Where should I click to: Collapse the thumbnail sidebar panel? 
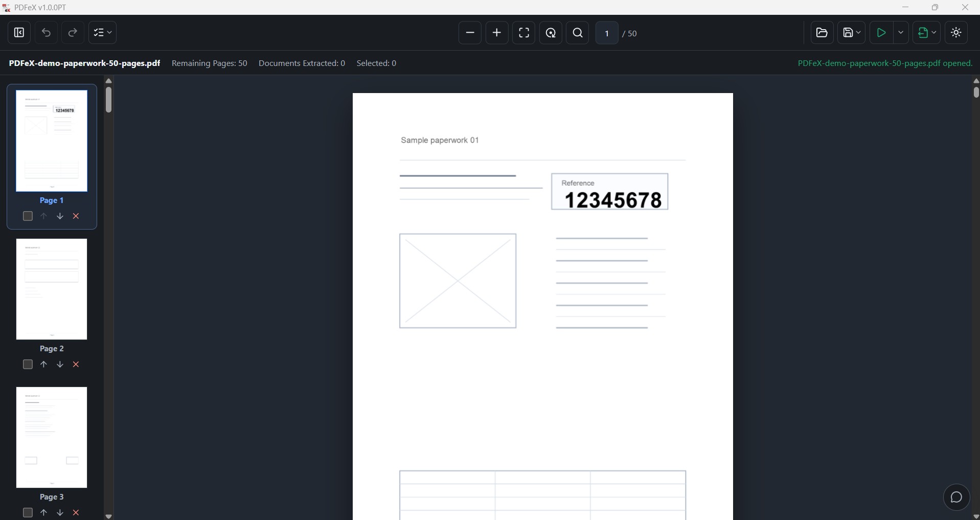click(19, 33)
